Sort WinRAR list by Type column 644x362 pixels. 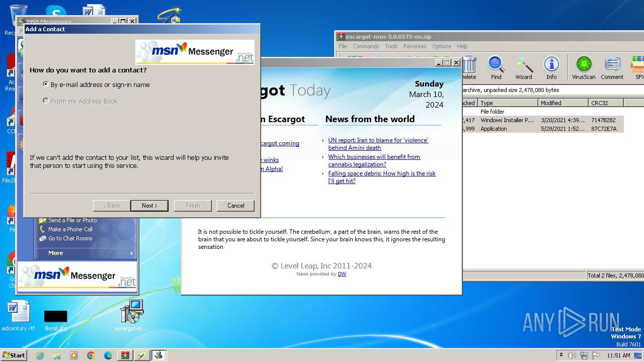coord(508,103)
